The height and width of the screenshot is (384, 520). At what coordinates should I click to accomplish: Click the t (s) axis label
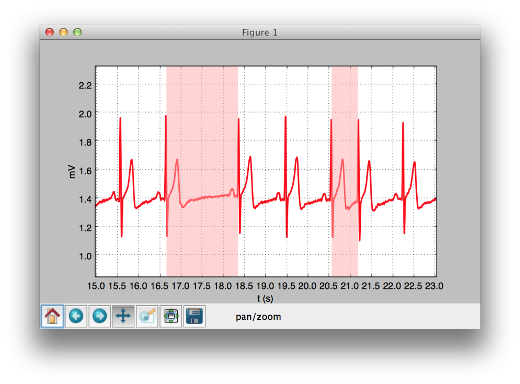(x=265, y=298)
